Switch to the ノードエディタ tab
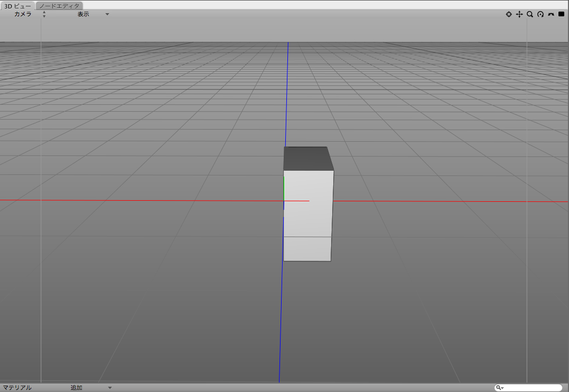569x392 pixels. pos(59,6)
